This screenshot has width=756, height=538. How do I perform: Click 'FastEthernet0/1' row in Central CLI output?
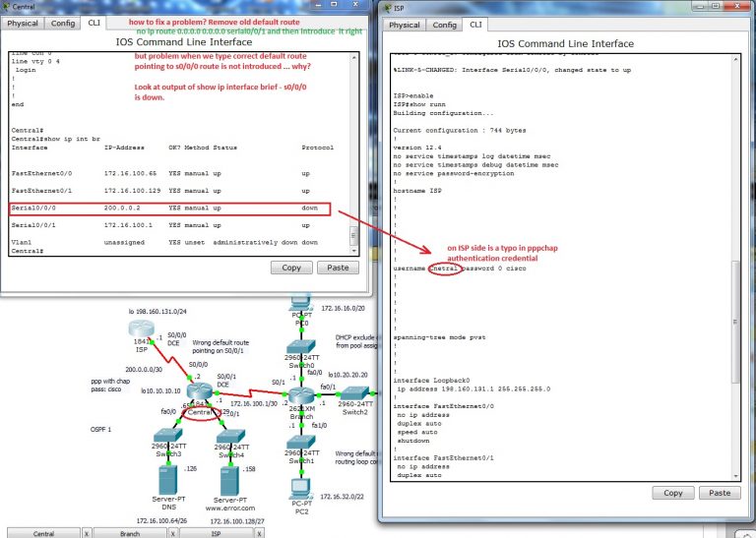(160, 191)
